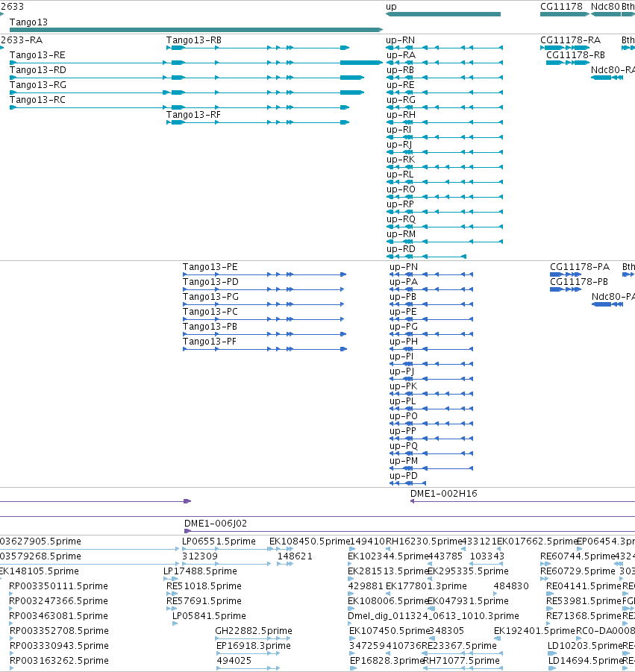Click the up-PN protein label
This screenshot has height=672, width=635.
[x=404, y=266]
